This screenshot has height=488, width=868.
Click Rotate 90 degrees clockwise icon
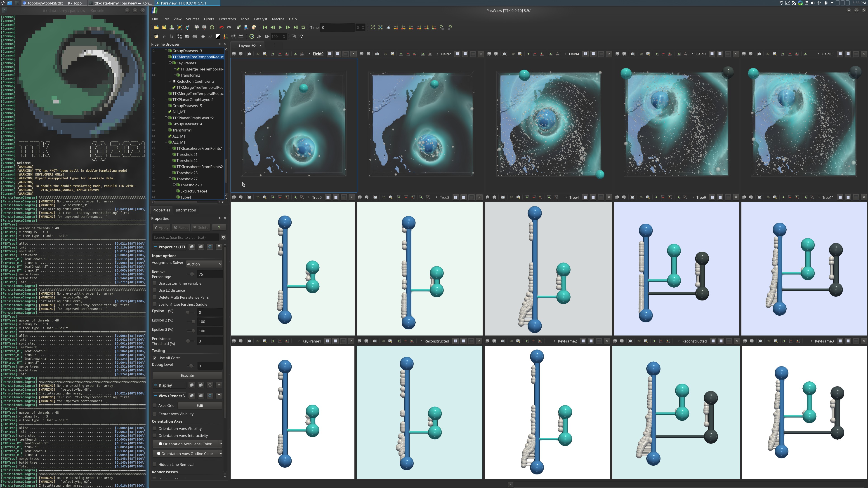pyautogui.click(x=442, y=27)
